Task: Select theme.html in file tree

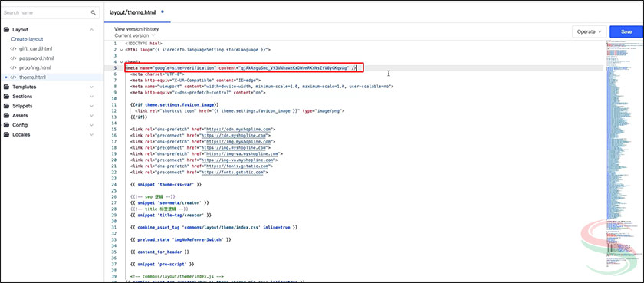Action: pyautogui.click(x=32, y=77)
